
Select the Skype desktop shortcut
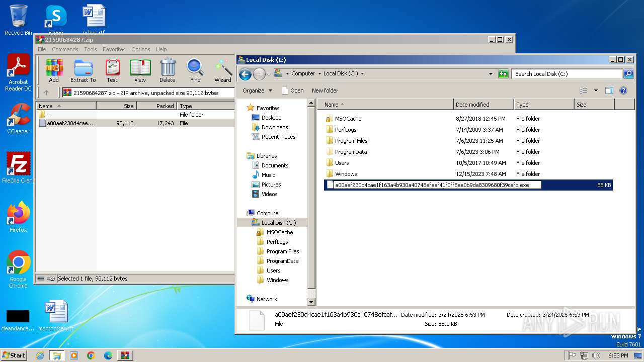[55, 20]
